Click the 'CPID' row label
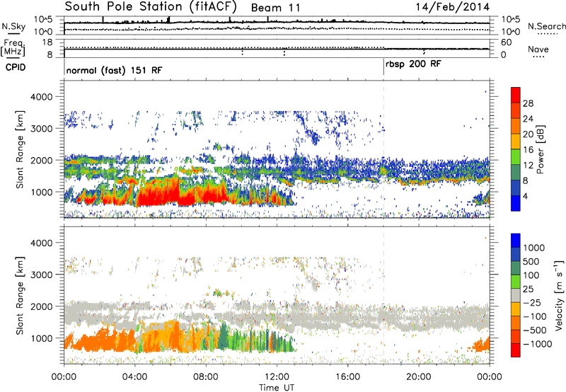Image resolution: width=566 pixels, height=392 pixels. click(16, 67)
